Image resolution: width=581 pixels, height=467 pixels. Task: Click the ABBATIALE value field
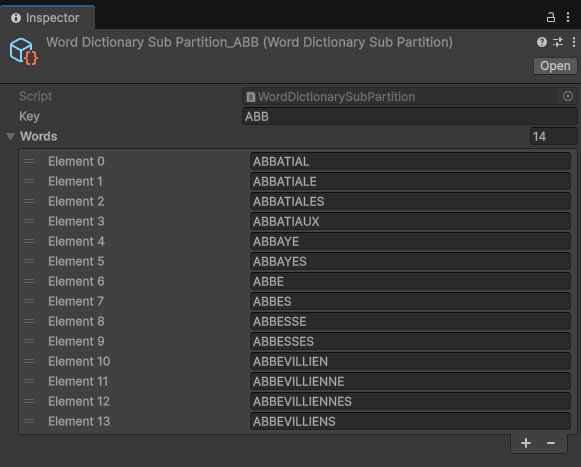(x=410, y=181)
